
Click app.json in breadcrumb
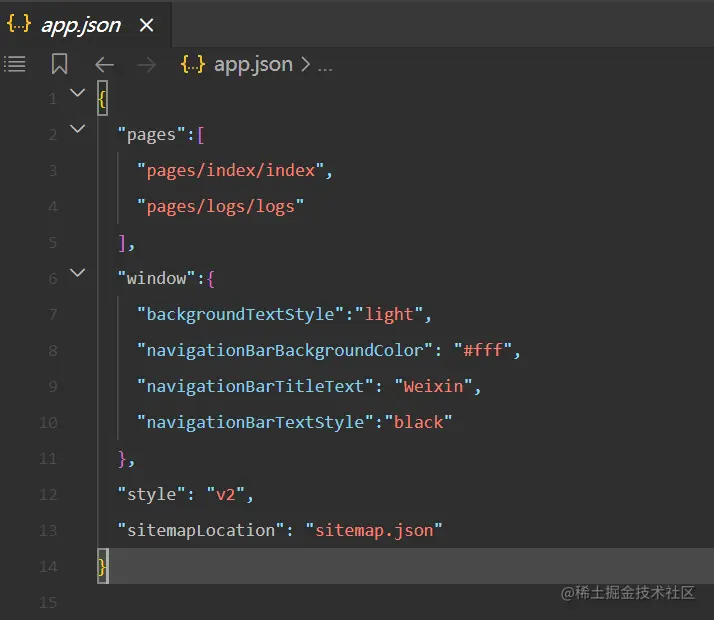click(x=253, y=65)
